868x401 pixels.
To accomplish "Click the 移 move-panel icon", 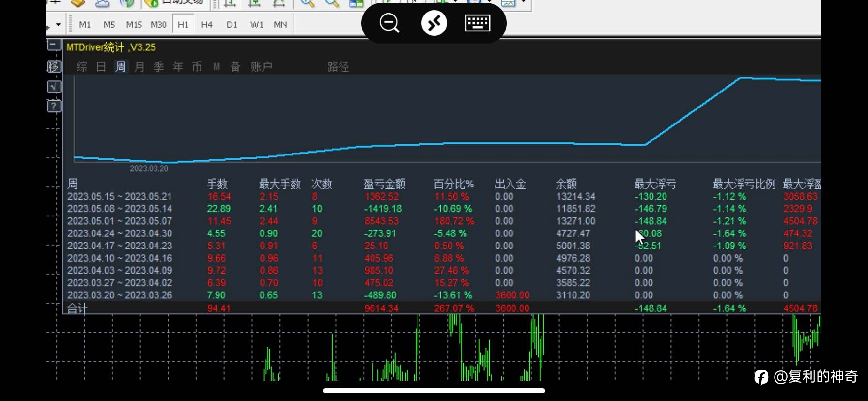I will pos(54,66).
